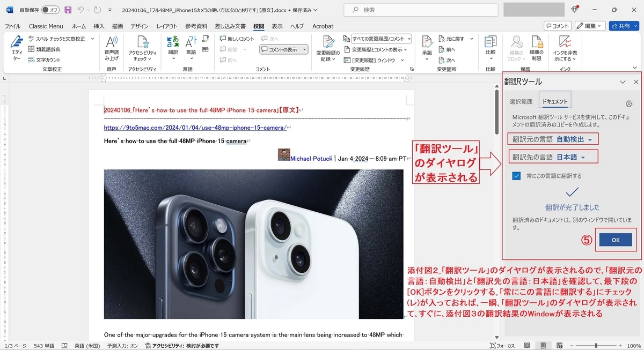Viewport: 644px width, 350px height.
Task: Go to previous change (前へ) in Changes group
Action: [447, 49]
